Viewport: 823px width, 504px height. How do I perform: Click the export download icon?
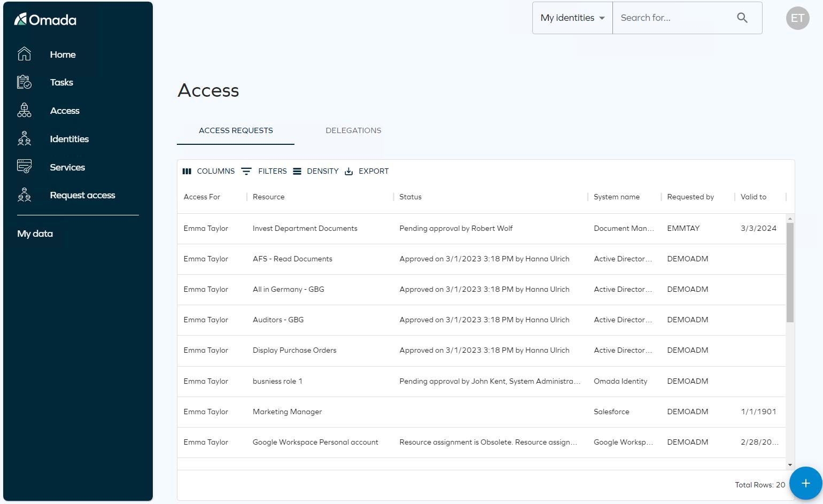pos(349,171)
